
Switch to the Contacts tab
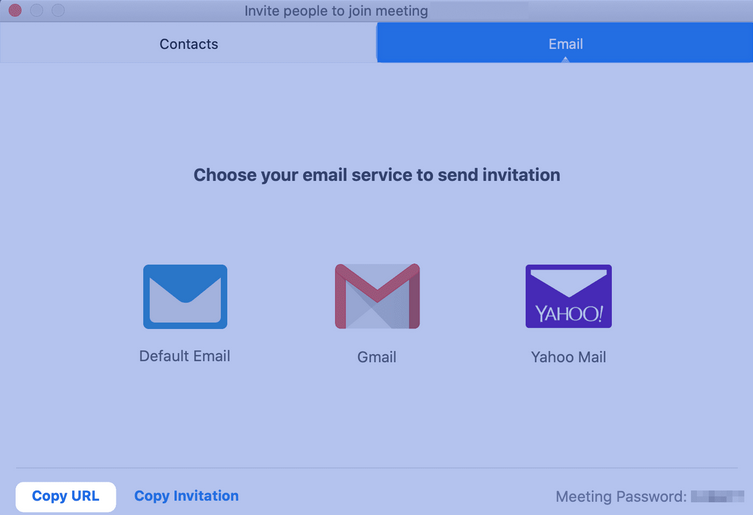[188, 44]
